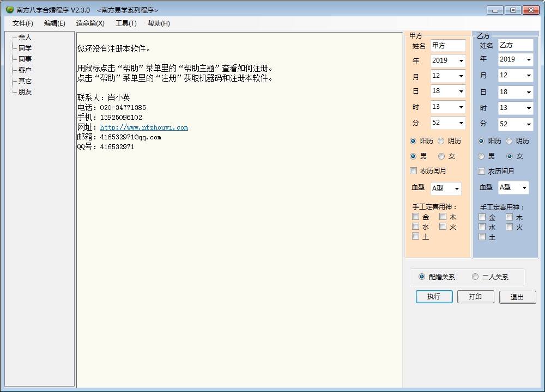
Task: Expand the 乙方 day dropdown
Action: pyautogui.click(x=529, y=93)
